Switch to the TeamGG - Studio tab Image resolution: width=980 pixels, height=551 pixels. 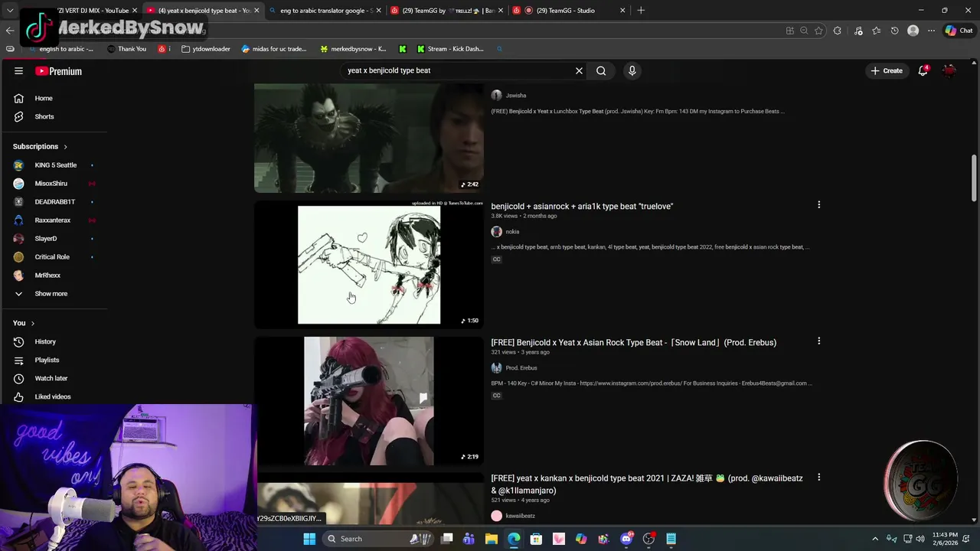(568, 11)
